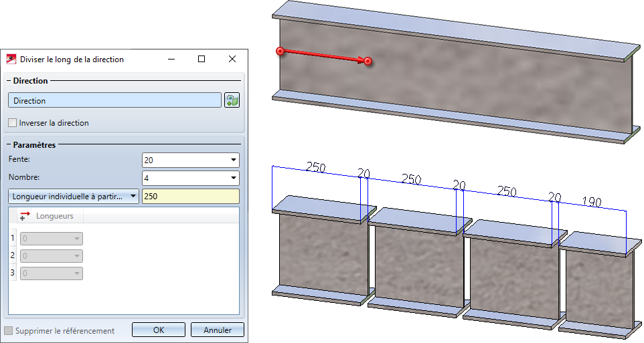Click the red arrow start point on beam

[x=280, y=51]
